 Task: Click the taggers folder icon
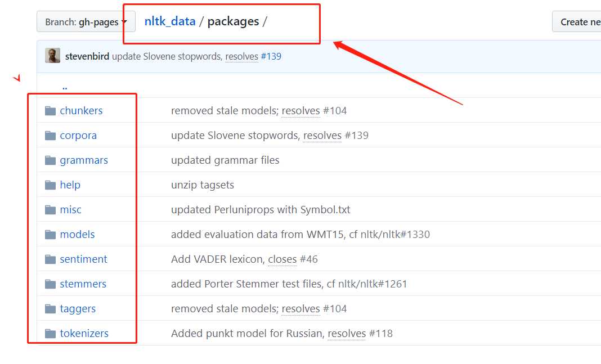point(50,309)
